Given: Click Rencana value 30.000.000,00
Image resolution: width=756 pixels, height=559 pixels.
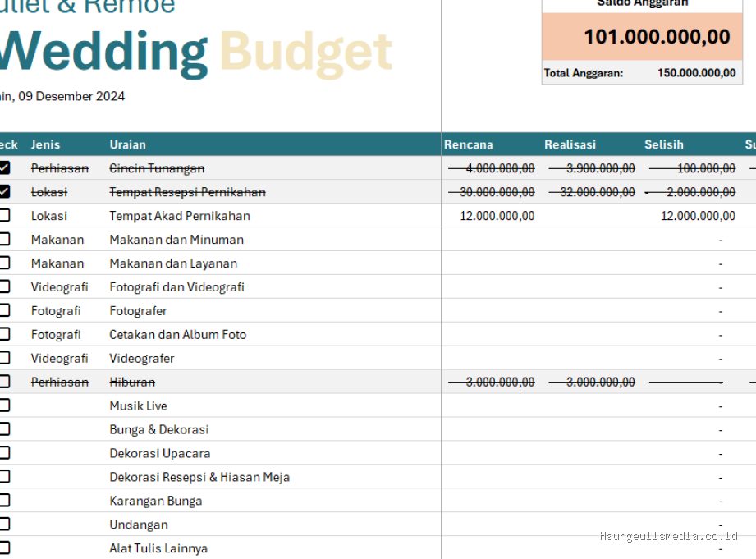Looking at the screenshot, I should coord(497,192).
